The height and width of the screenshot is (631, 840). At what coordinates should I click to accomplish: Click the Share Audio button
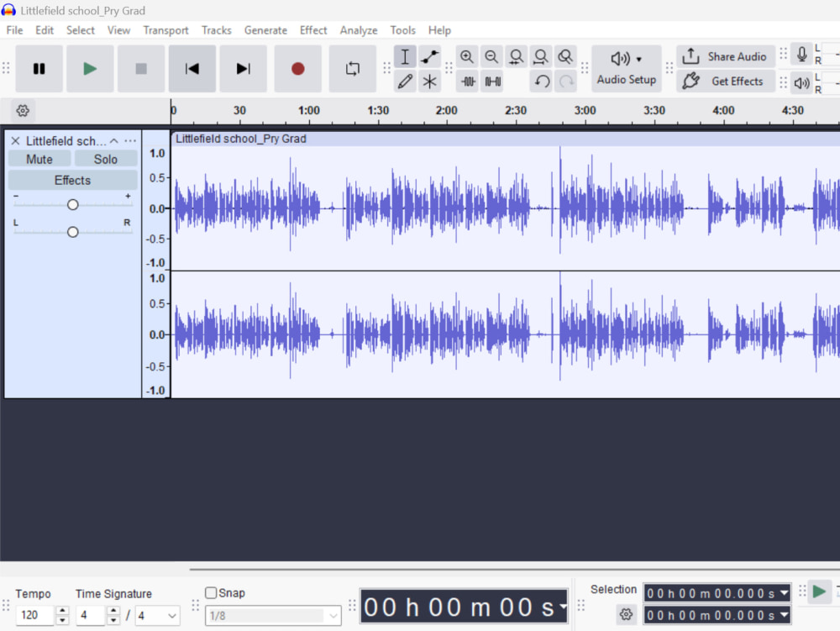726,56
